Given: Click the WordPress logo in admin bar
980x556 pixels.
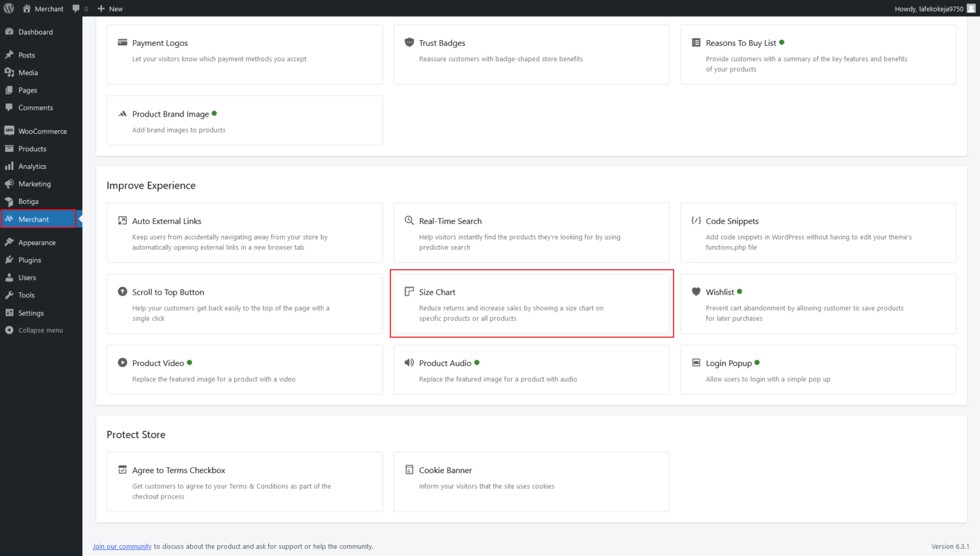Looking at the screenshot, I should tap(9, 8).
